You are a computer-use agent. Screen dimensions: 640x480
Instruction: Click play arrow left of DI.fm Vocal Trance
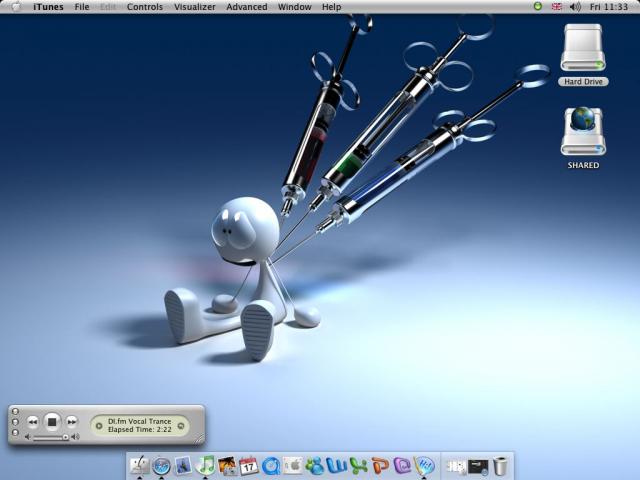[x=99, y=426]
